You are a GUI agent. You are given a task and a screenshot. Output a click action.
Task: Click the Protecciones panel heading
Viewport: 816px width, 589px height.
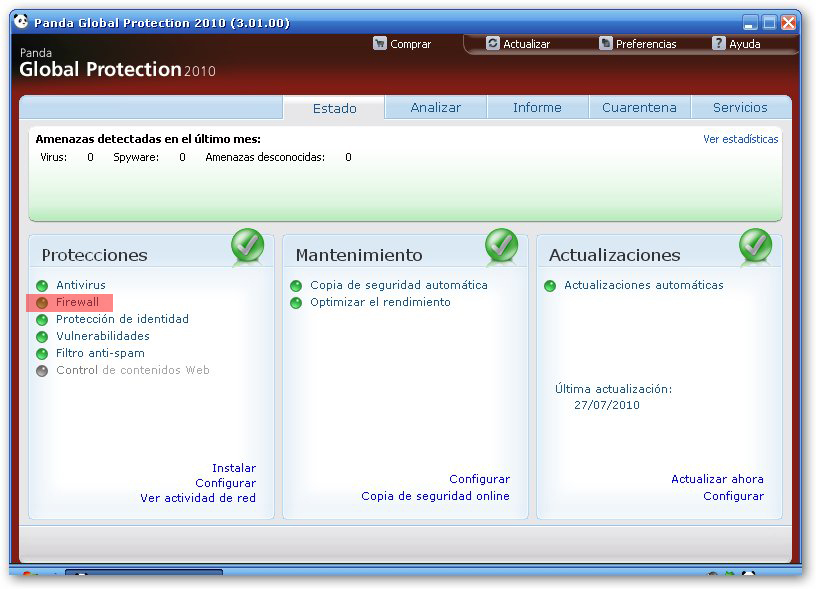click(x=94, y=255)
